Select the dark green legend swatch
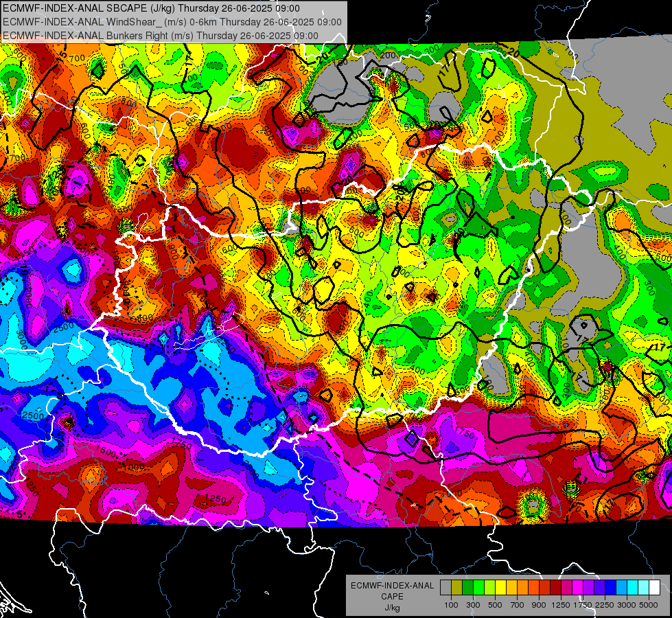Viewport: 672px width, 618px height. [x=467, y=588]
